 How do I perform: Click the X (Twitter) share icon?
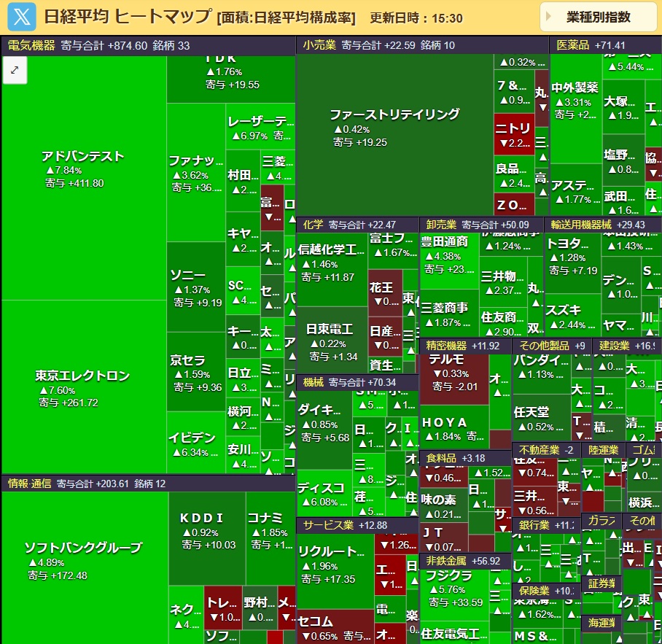pyautogui.click(x=22, y=17)
